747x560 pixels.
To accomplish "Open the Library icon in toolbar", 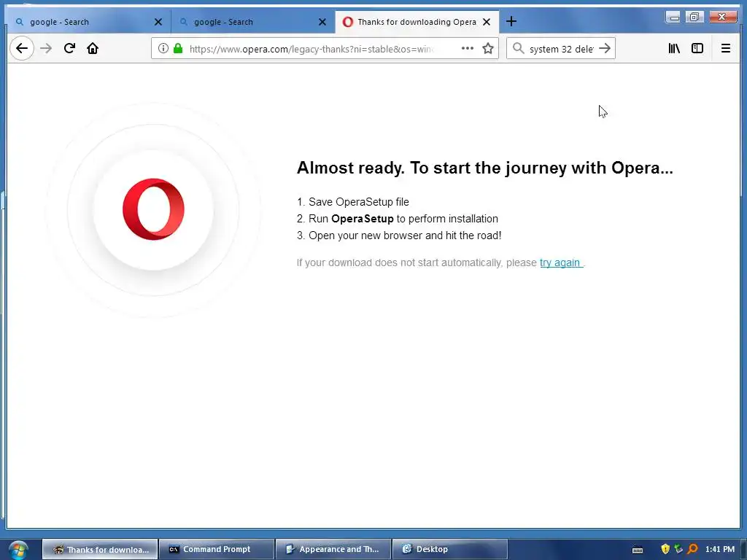I will pyautogui.click(x=674, y=48).
